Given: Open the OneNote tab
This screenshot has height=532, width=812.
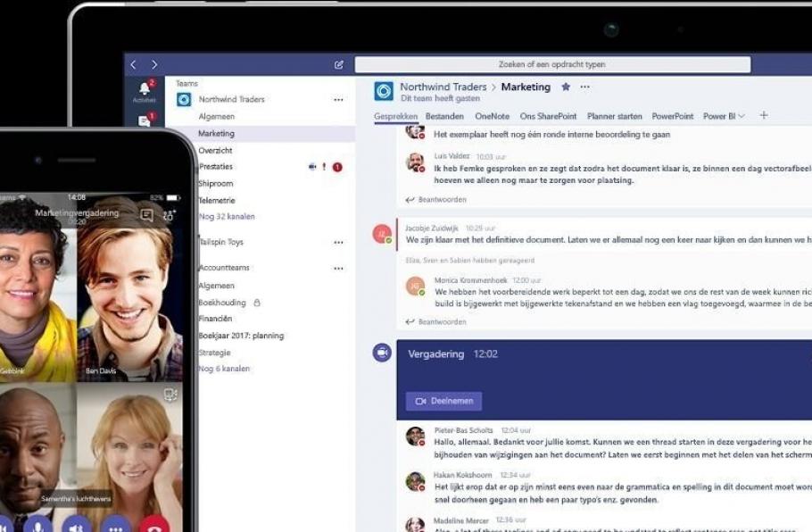Looking at the screenshot, I should 492,116.
